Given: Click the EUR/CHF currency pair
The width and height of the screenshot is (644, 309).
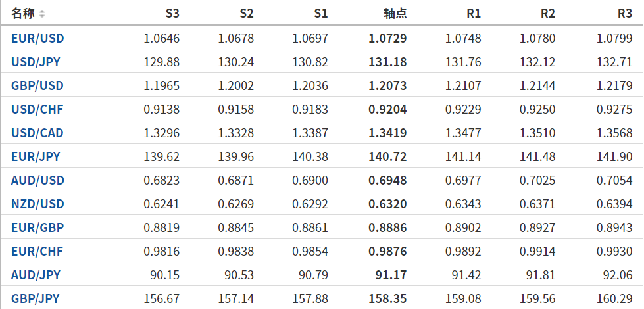Looking at the screenshot, I should coord(37,252).
